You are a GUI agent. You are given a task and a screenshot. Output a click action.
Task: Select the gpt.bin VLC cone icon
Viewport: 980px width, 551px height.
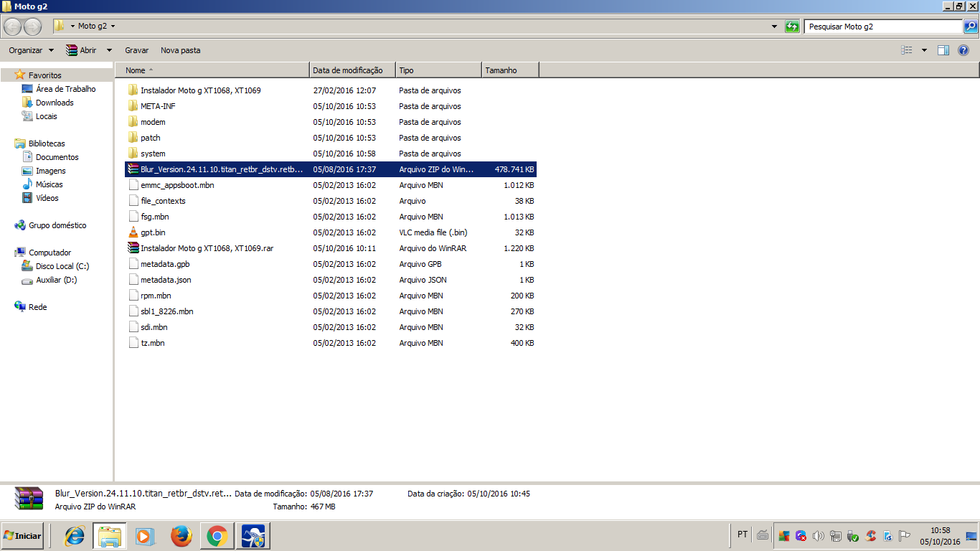pos(133,232)
